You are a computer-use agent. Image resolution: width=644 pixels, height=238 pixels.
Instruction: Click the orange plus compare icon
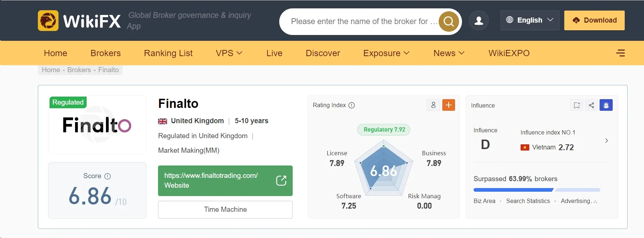pos(449,105)
